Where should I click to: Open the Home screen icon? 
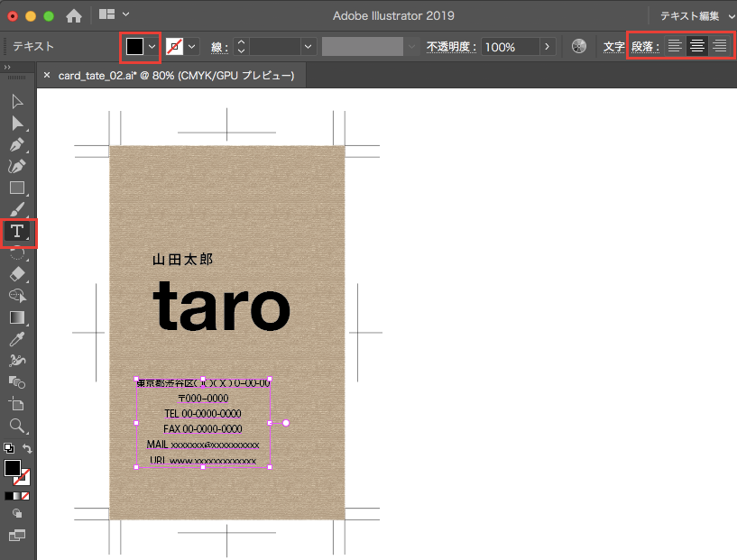74,15
